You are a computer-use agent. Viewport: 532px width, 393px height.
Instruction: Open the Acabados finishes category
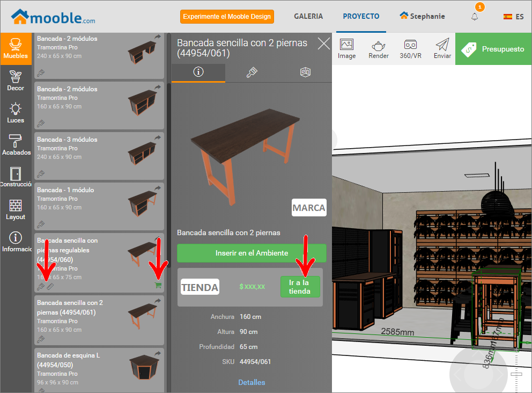[16, 145]
